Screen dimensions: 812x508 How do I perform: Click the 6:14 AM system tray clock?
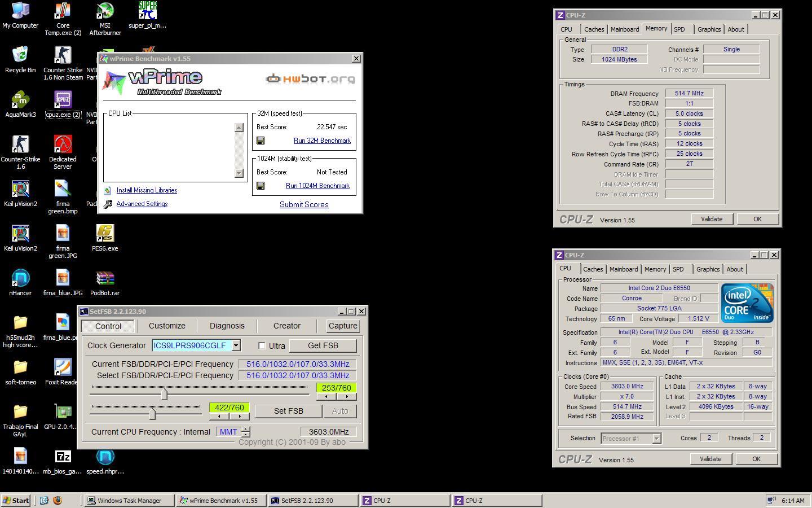tap(793, 501)
